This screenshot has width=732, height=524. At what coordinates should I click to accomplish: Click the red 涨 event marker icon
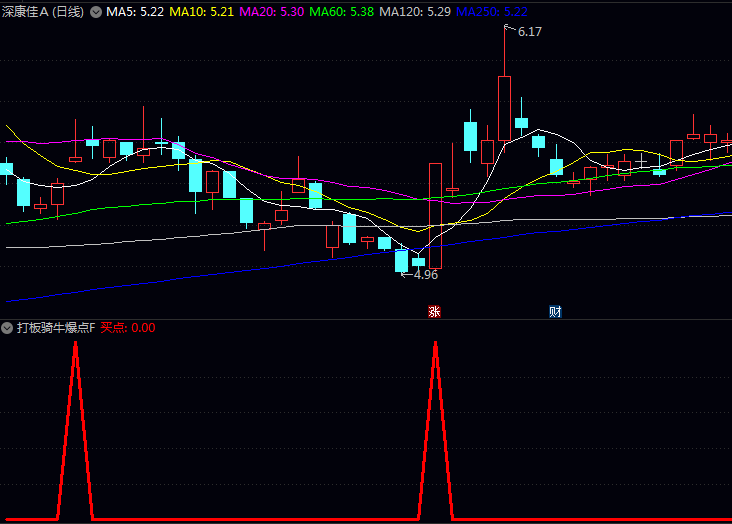434,311
